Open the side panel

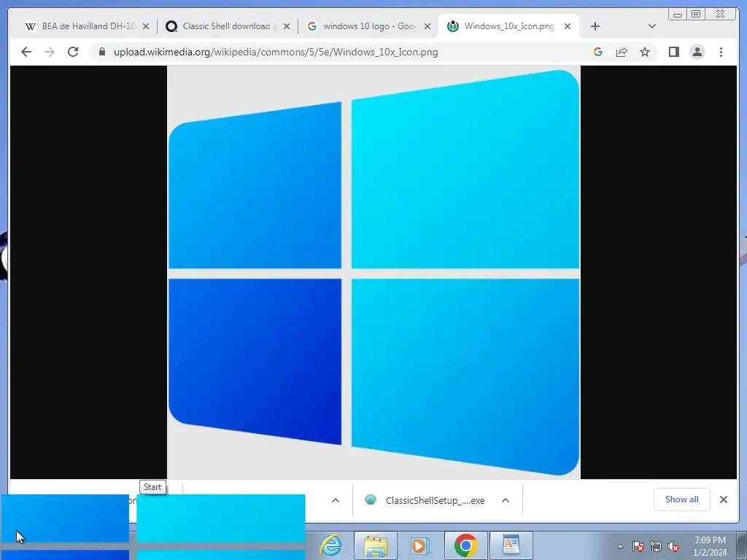point(673,52)
